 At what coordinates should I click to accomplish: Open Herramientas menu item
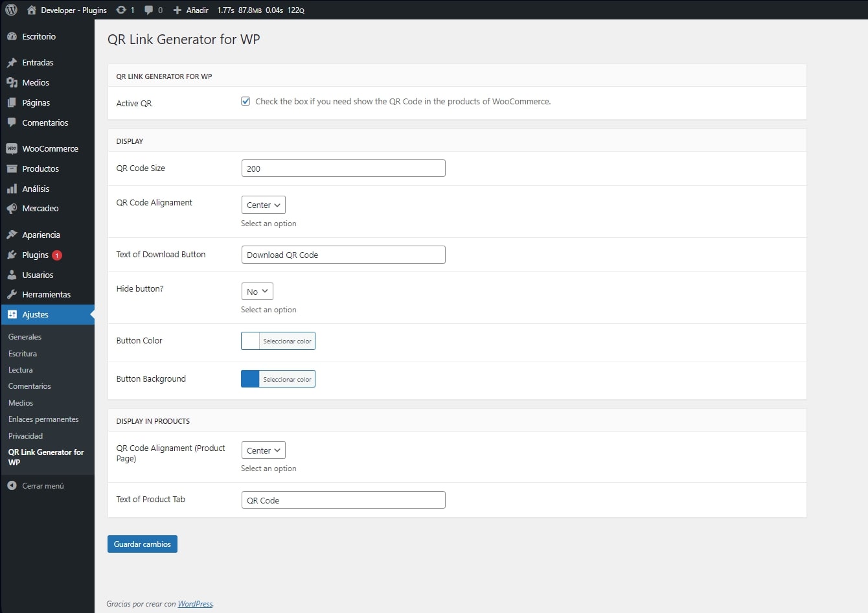[47, 294]
